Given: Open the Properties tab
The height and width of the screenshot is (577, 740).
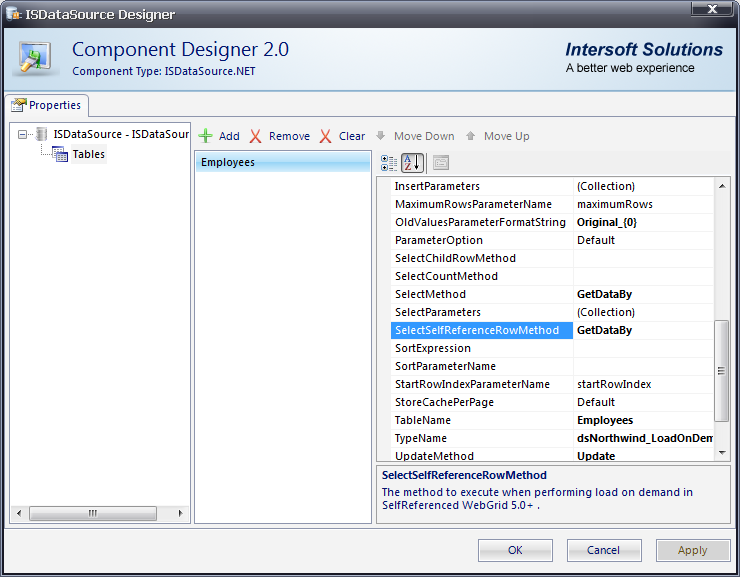Looking at the screenshot, I should click(49, 105).
